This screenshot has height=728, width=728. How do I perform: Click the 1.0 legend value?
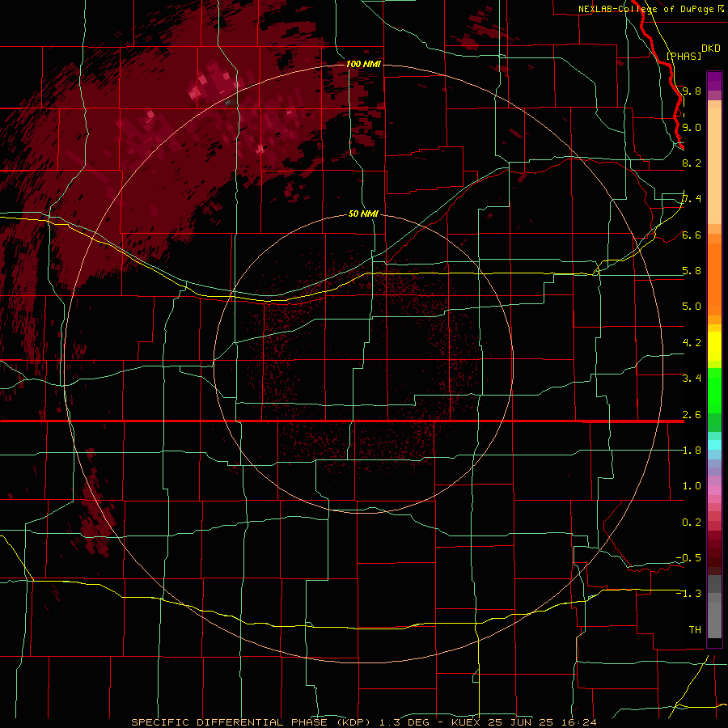(x=692, y=486)
